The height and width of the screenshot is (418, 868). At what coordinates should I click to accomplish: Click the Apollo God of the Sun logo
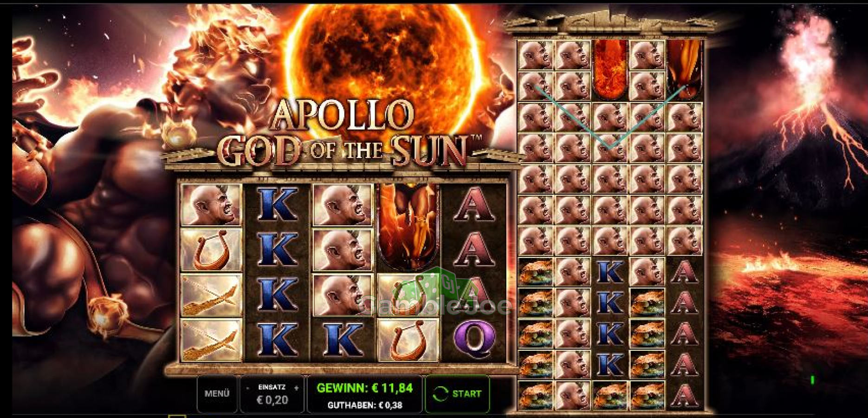click(x=342, y=134)
